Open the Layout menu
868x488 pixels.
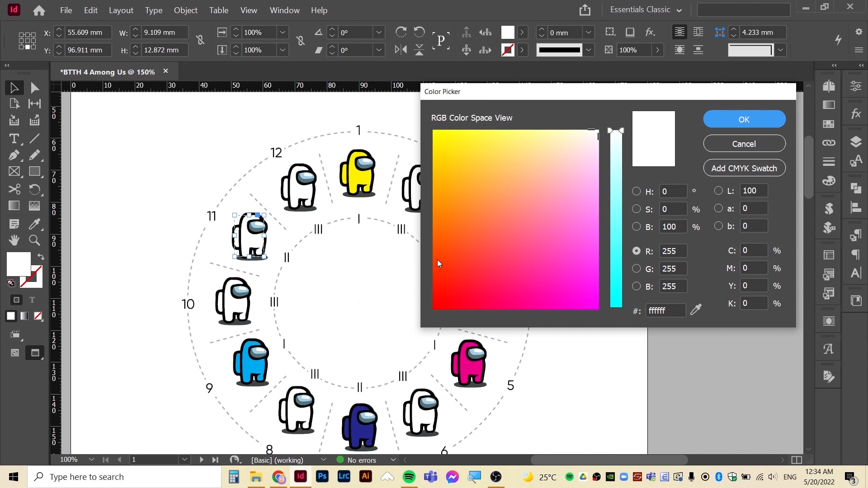[121, 10]
